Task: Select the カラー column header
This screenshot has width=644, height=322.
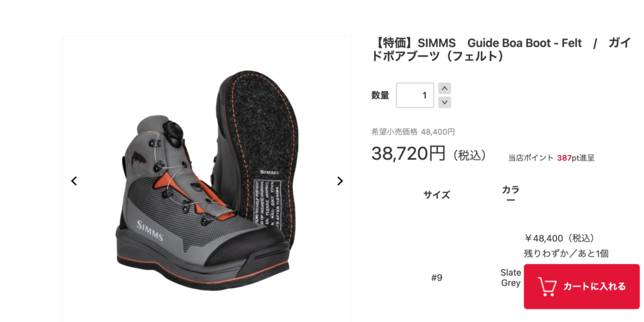Action: 511,194
